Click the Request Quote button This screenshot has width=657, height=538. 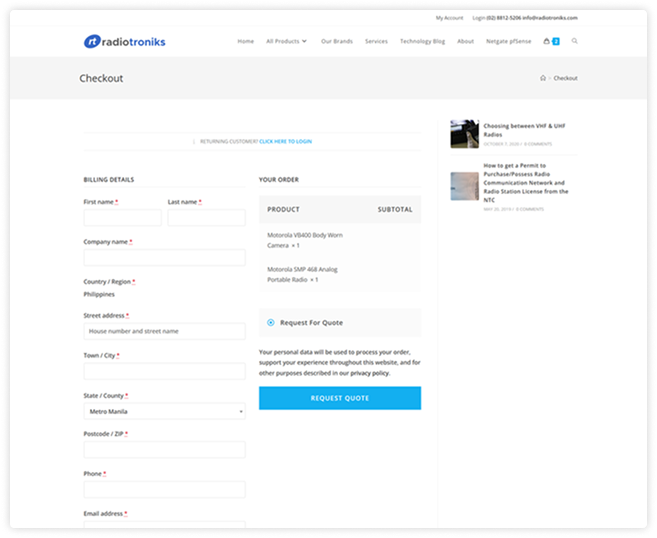[x=340, y=398]
